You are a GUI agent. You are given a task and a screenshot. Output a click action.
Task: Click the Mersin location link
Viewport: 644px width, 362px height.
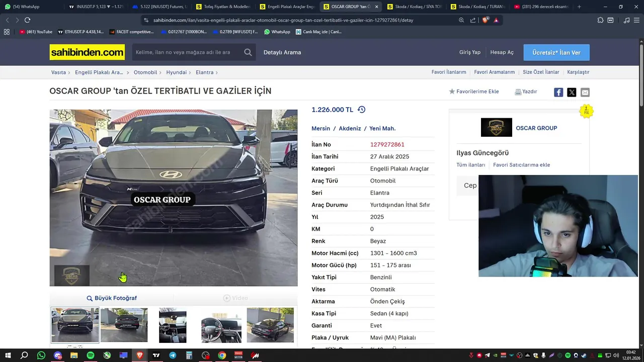321,128
